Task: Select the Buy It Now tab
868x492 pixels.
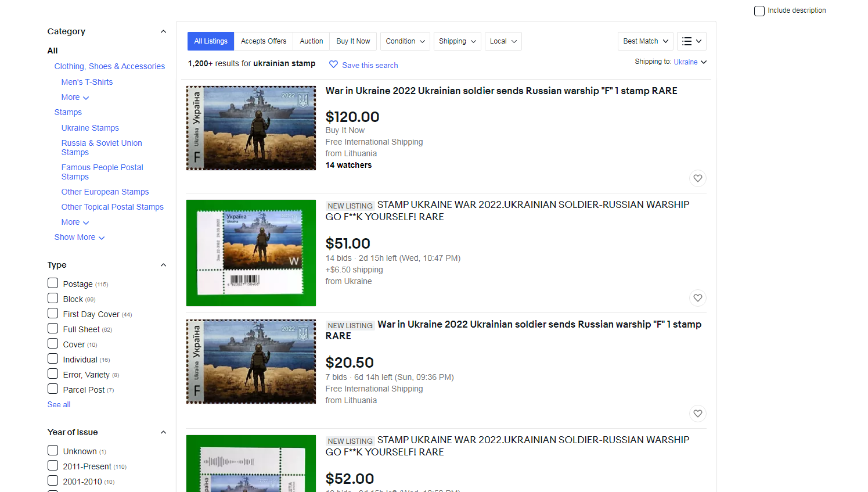Action: pyautogui.click(x=353, y=41)
